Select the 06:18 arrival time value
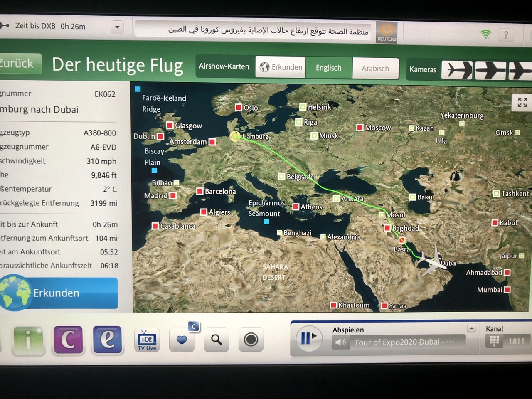The image size is (532, 399). point(109,266)
